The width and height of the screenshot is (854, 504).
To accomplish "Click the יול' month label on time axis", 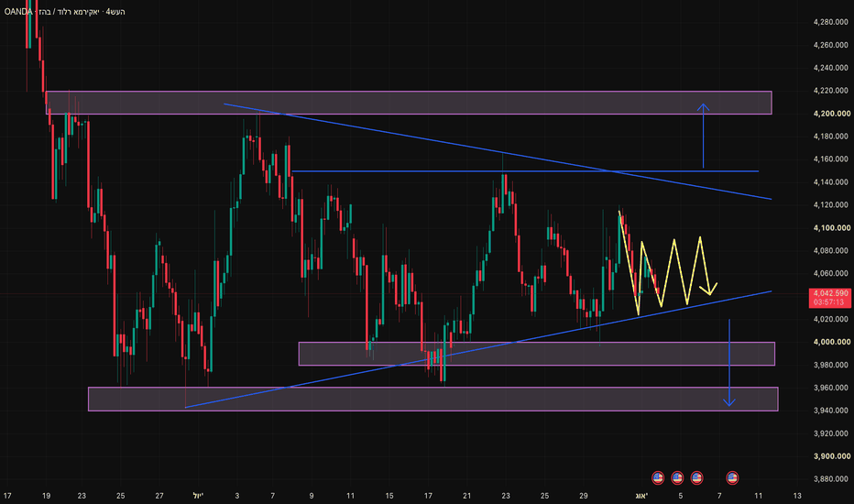I will tap(198, 496).
